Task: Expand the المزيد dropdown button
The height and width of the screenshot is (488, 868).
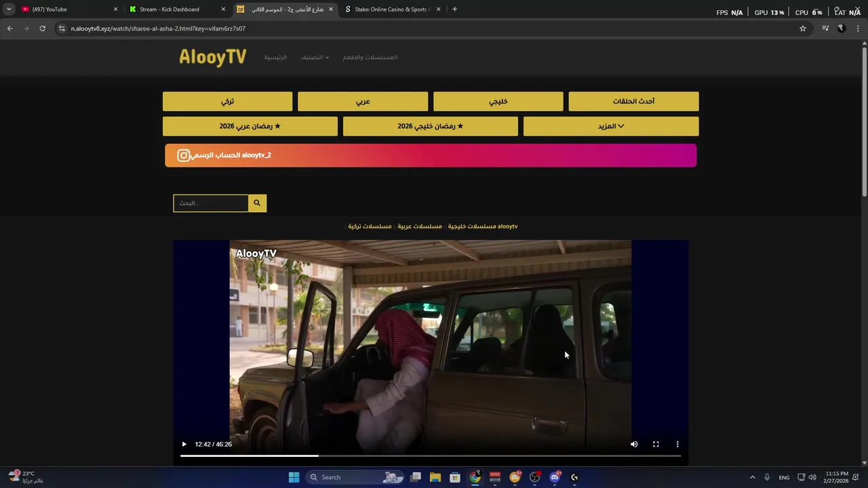Action: (x=611, y=126)
